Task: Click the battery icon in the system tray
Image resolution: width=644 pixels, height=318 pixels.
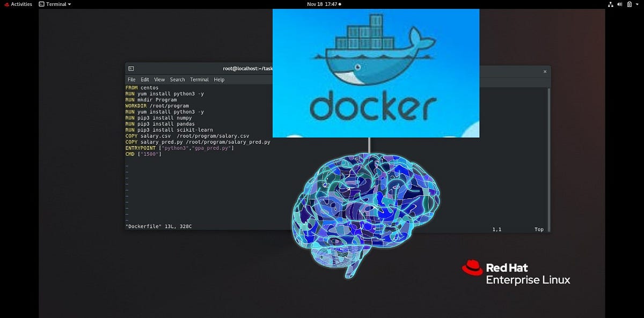Action: point(630,4)
